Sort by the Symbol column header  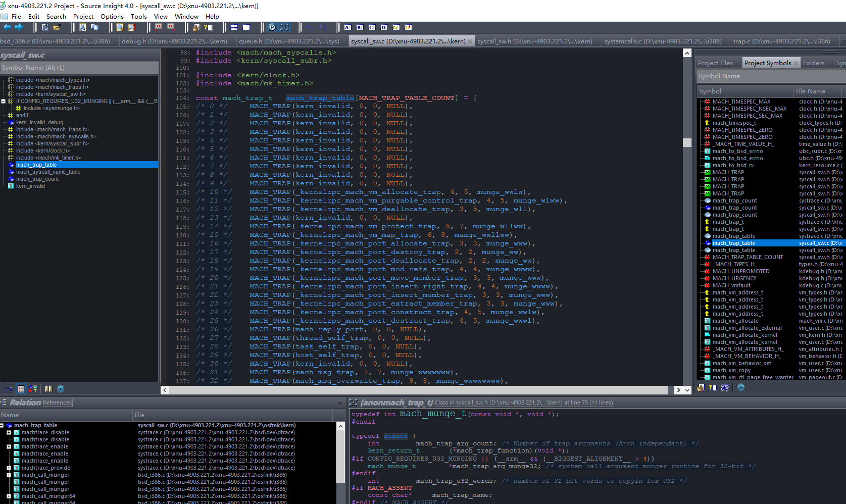[745, 91]
